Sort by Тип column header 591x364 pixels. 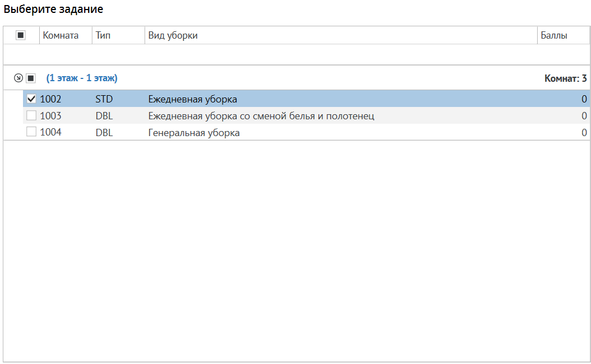coord(103,35)
